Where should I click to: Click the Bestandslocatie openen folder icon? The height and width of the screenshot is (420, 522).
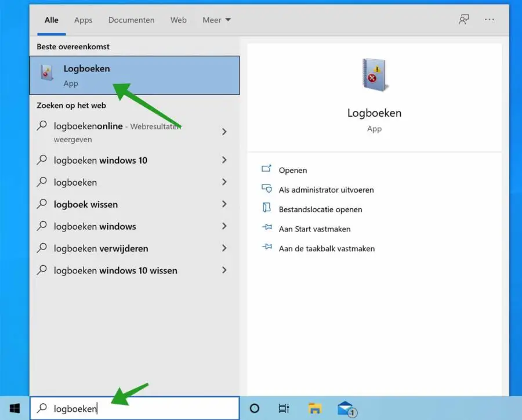coord(266,208)
